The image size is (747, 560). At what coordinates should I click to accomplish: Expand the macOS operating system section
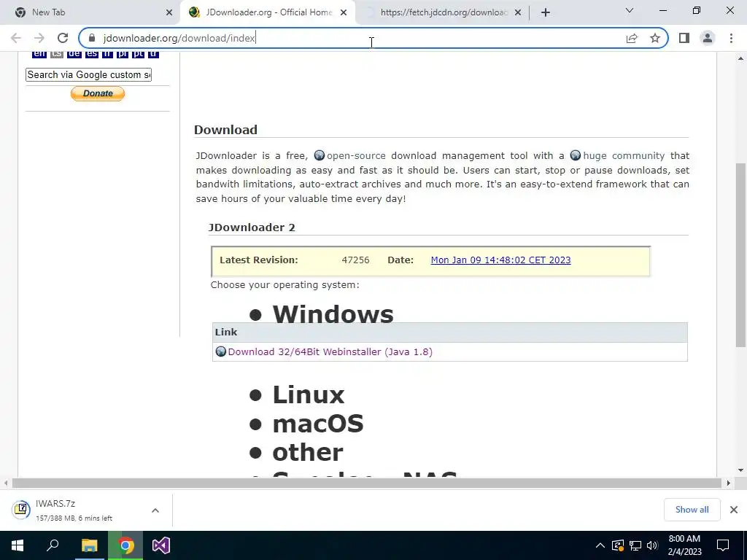tap(318, 424)
